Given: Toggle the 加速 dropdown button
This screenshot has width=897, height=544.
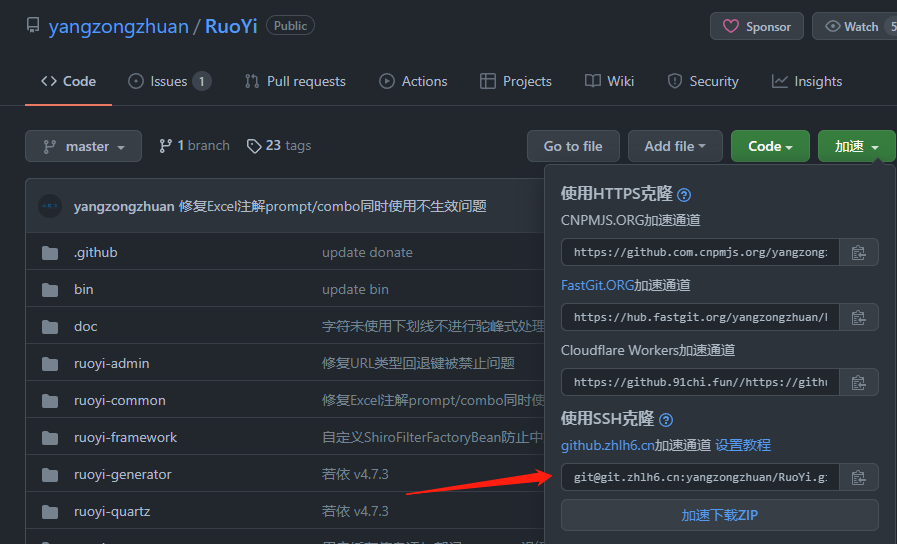Looking at the screenshot, I should tap(856, 146).
